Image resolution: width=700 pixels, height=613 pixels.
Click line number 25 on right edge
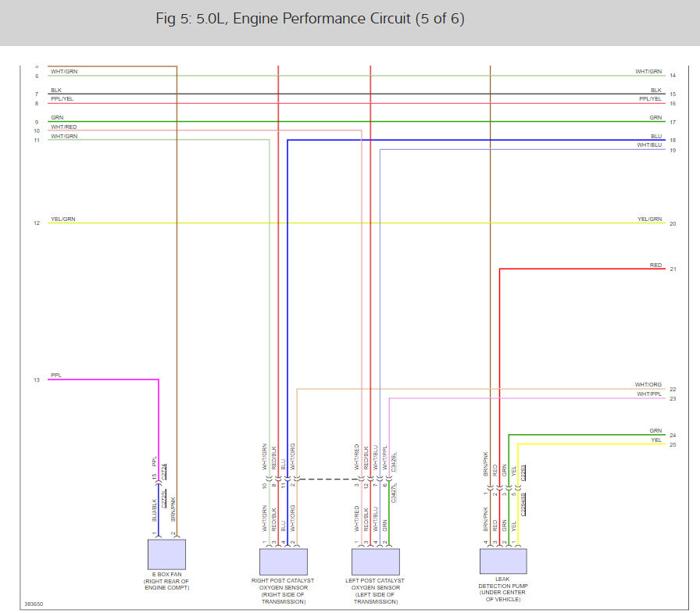(x=673, y=445)
